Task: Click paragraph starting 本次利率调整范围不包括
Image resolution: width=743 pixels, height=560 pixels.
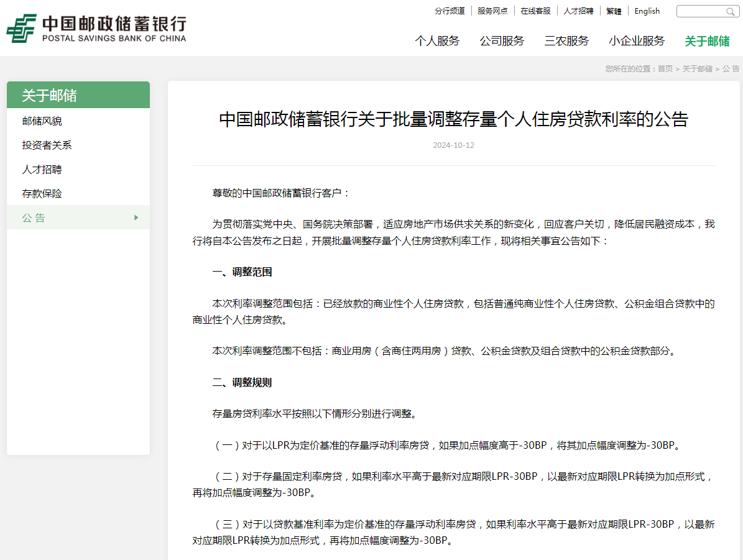Action: [445, 351]
